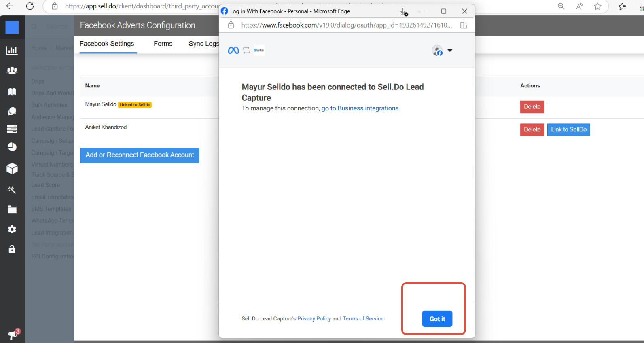Click the Got it button
This screenshot has width=644, height=343.
click(x=437, y=319)
